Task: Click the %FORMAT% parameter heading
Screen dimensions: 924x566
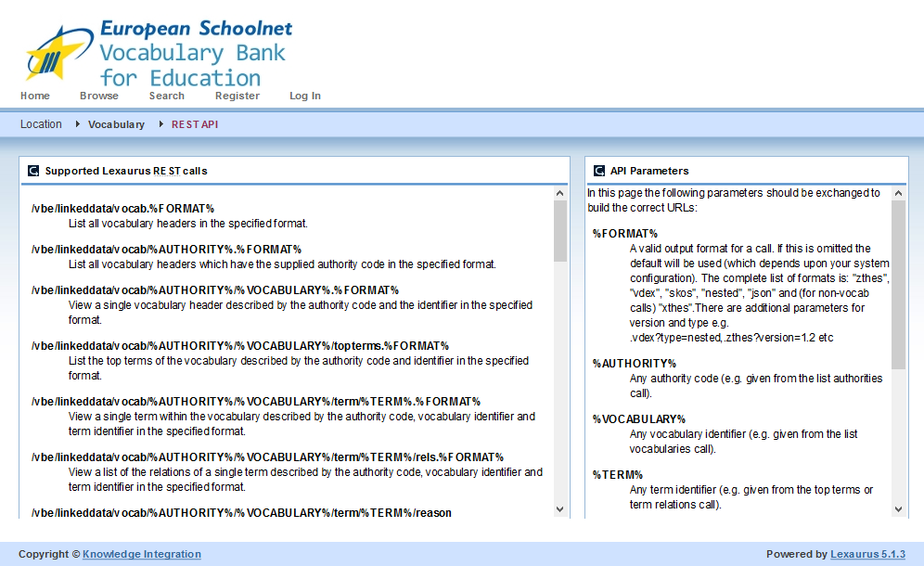Action: [x=625, y=234]
